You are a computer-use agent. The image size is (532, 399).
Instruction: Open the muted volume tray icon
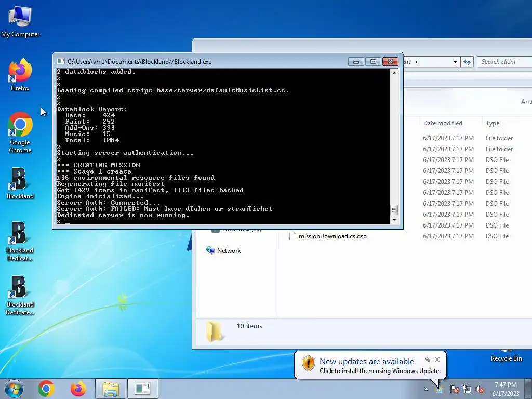click(480, 389)
